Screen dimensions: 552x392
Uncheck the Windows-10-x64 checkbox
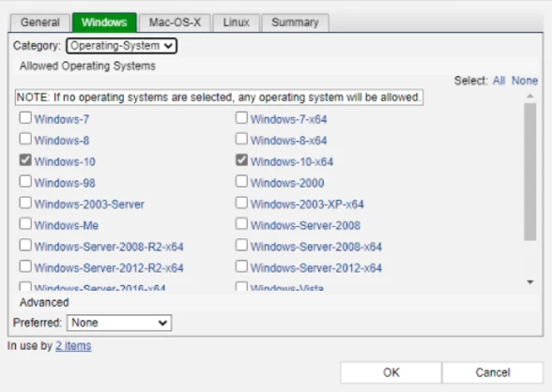241,160
